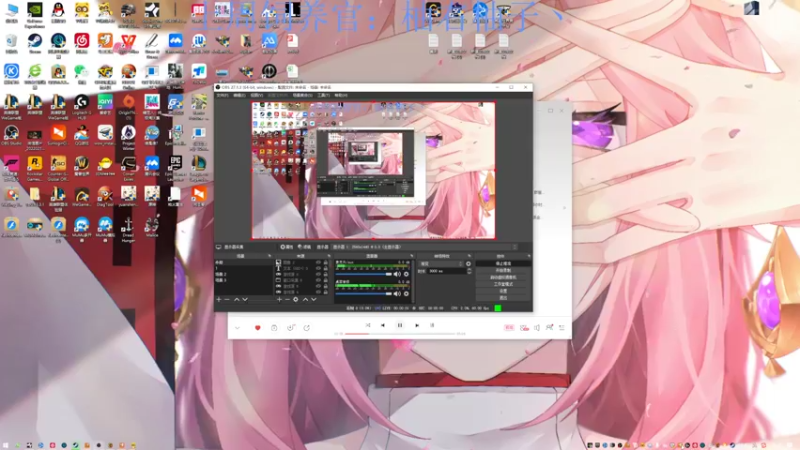Remove the selected source in OBS
The width and height of the screenshot is (800, 450).
(287, 299)
